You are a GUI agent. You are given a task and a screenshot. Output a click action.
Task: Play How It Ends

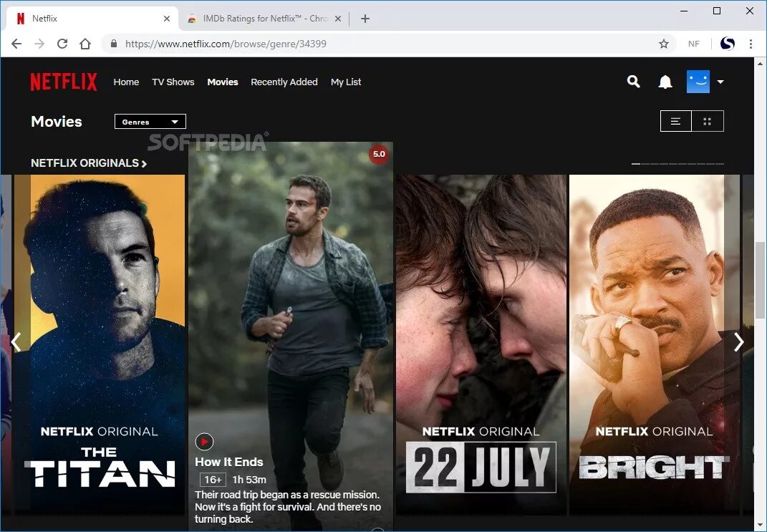tap(204, 442)
